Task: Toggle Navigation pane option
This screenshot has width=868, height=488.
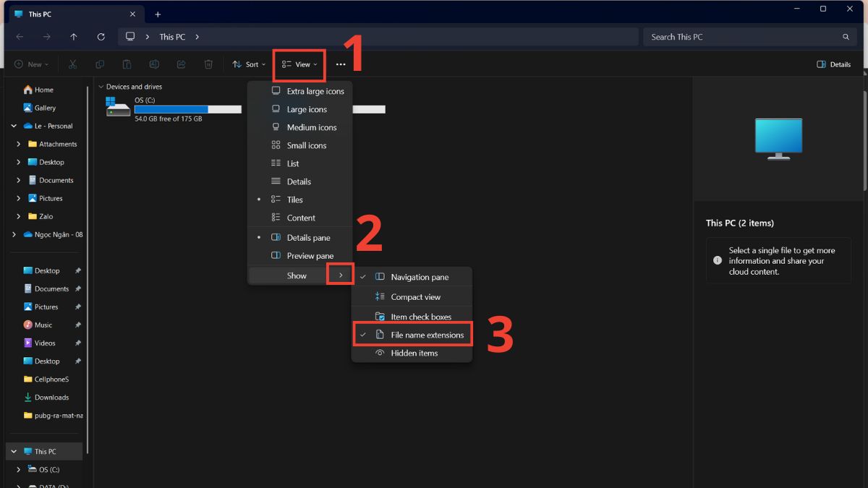Action: coord(412,277)
